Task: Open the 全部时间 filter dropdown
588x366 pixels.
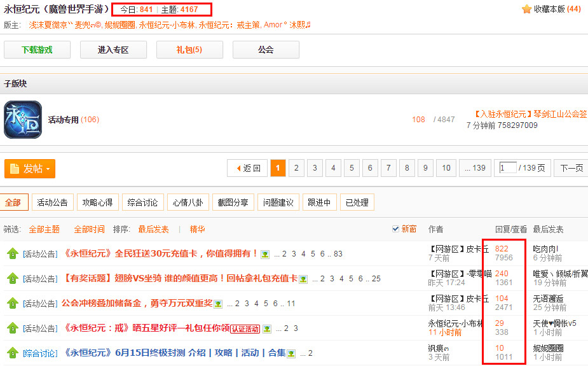Action: pos(89,229)
